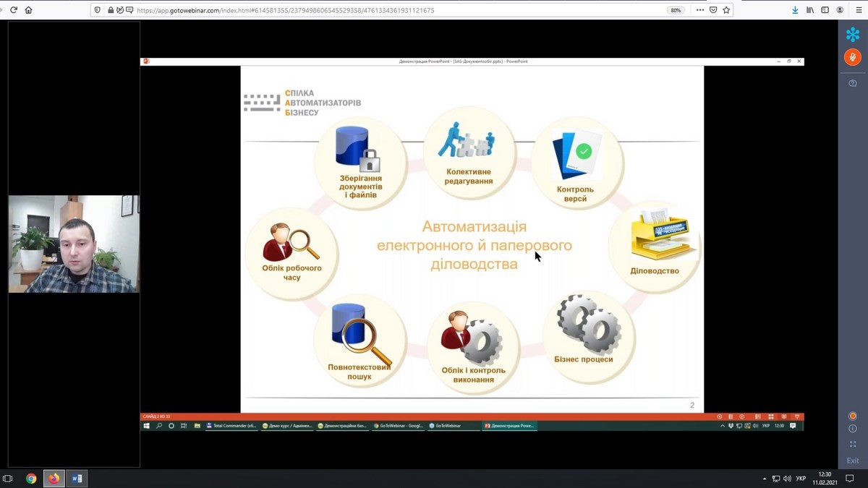The image size is (868, 488).
Task: Go to the Firefox home page
Action: (28, 10)
